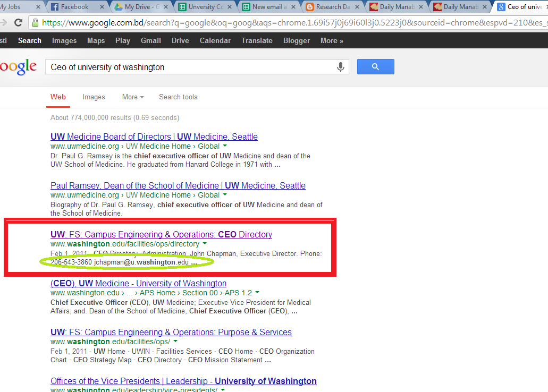Screen dimensions: 548x392
Task: Open Offices of the Vice Presidents link
Action: click(183, 381)
